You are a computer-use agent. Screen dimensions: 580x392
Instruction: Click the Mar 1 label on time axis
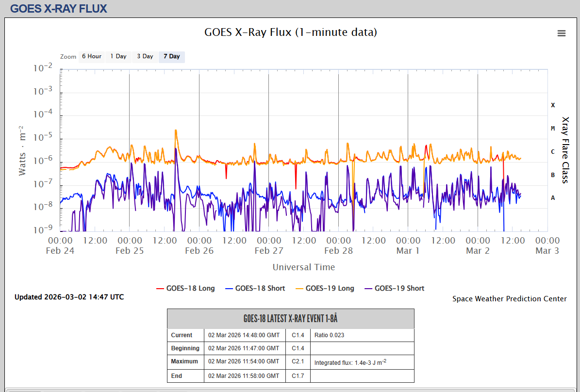[x=408, y=251]
